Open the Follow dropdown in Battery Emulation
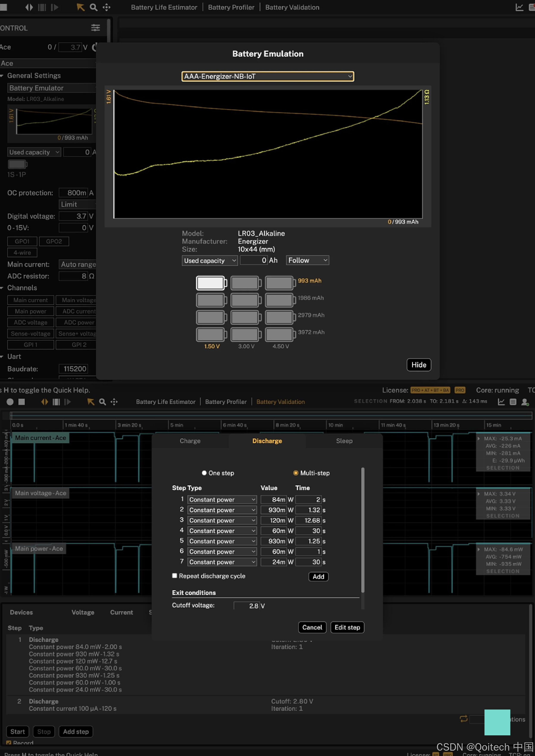Image resolution: width=535 pixels, height=756 pixels. tap(307, 260)
